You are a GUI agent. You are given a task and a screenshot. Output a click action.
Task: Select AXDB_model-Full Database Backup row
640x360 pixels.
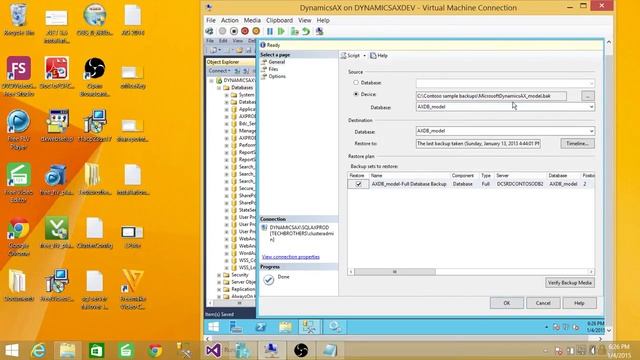tap(471, 184)
